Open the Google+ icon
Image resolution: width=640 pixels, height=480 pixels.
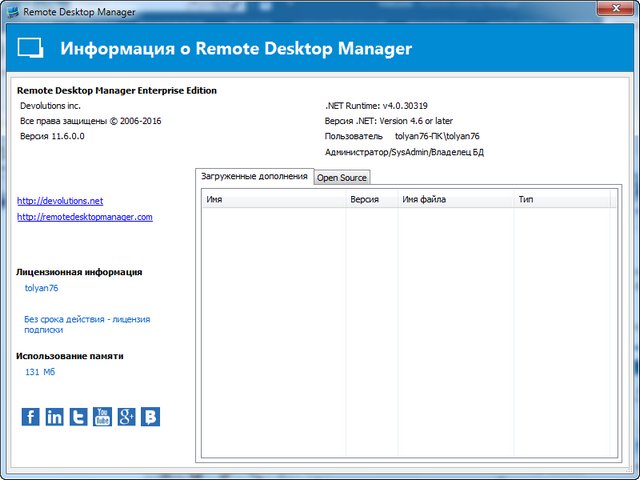[x=126, y=417]
